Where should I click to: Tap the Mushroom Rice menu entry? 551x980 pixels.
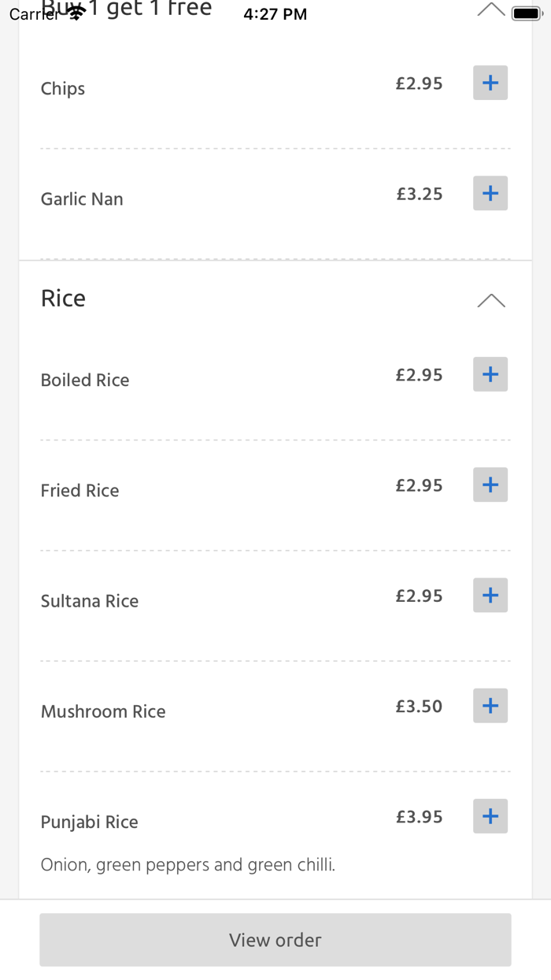click(x=103, y=712)
